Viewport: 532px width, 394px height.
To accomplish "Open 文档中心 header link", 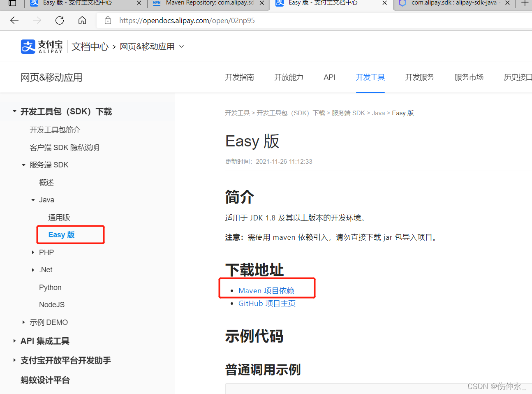I will (90, 46).
